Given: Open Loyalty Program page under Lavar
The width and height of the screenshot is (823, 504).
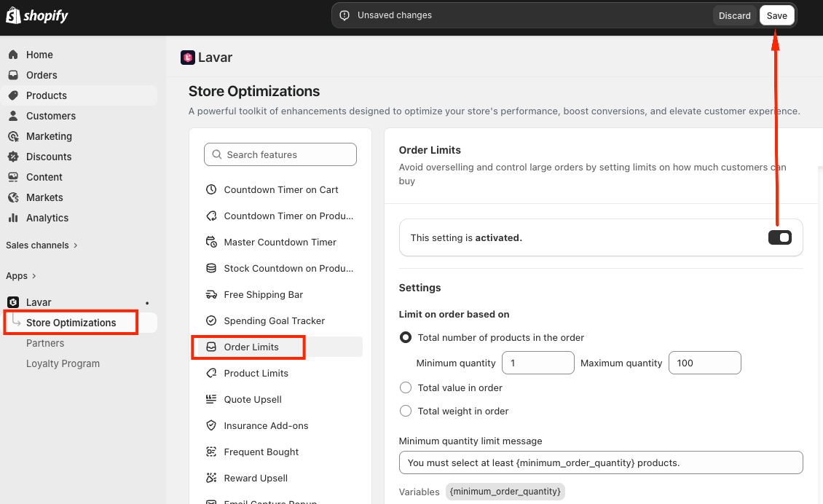Looking at the screenshot, I should tap(63, 364).
